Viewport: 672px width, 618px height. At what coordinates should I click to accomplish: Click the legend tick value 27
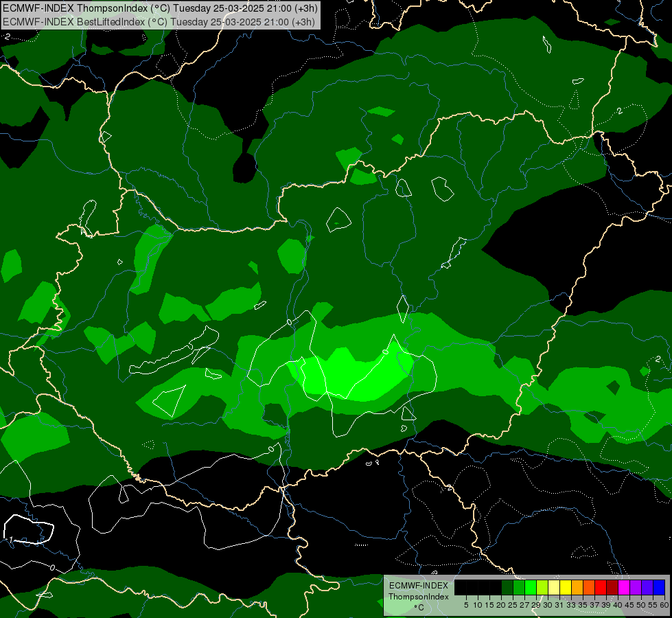point(524,605)
